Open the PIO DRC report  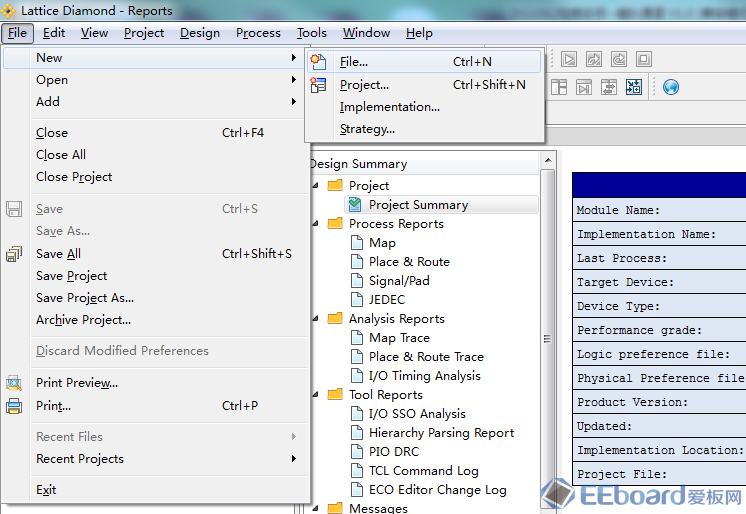click(x=394, y=452)
